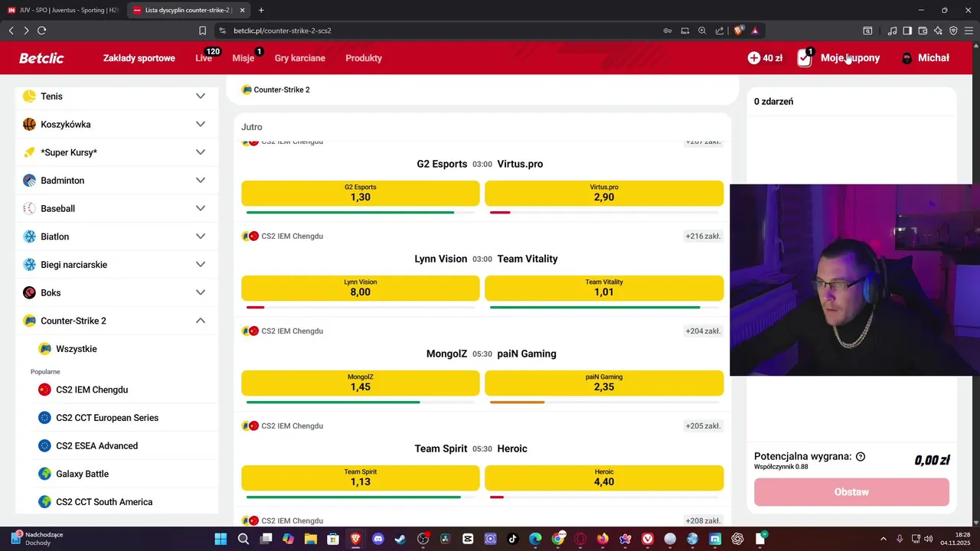The width and height of the screenshot is (980, 551).
Task: Open Windows Start menu
Action: (x=220, y=539)
